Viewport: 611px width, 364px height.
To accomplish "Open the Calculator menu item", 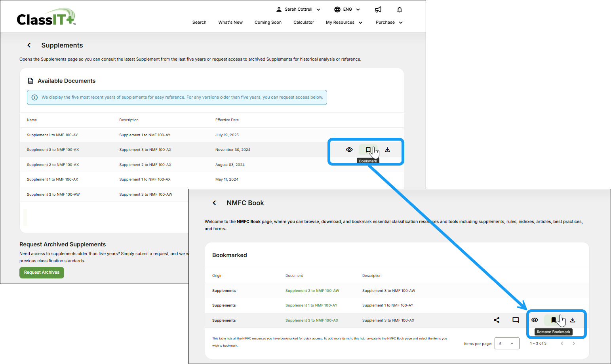I will (x=303, y=23).
